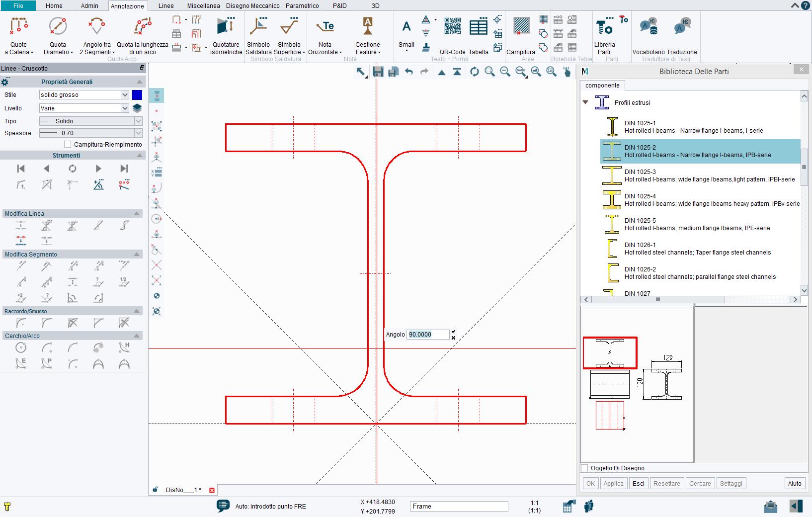Click the Tabella icon
Screen dimensions: 812x517
[x=479, y=27]
